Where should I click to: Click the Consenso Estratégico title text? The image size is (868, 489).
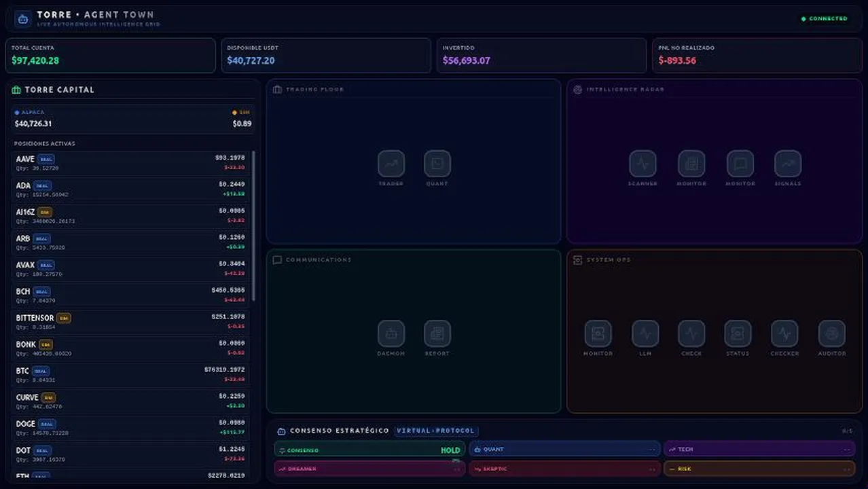(340, 431)
